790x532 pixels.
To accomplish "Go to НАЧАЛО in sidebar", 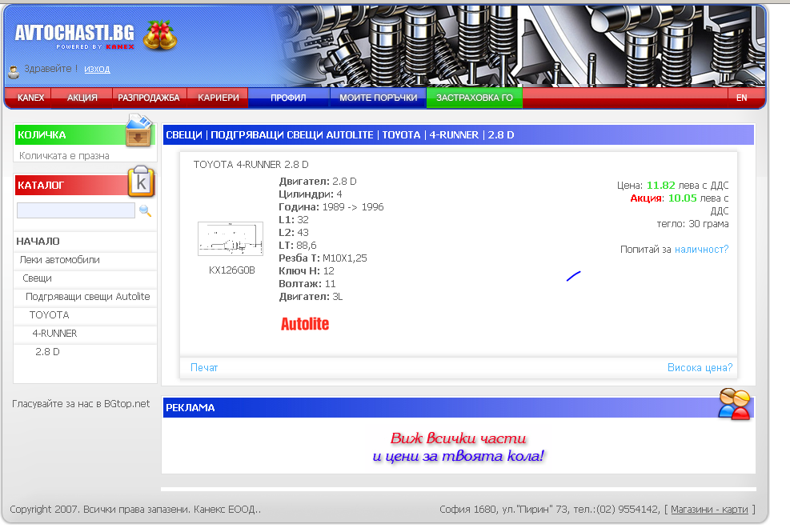I will [38, 242].
